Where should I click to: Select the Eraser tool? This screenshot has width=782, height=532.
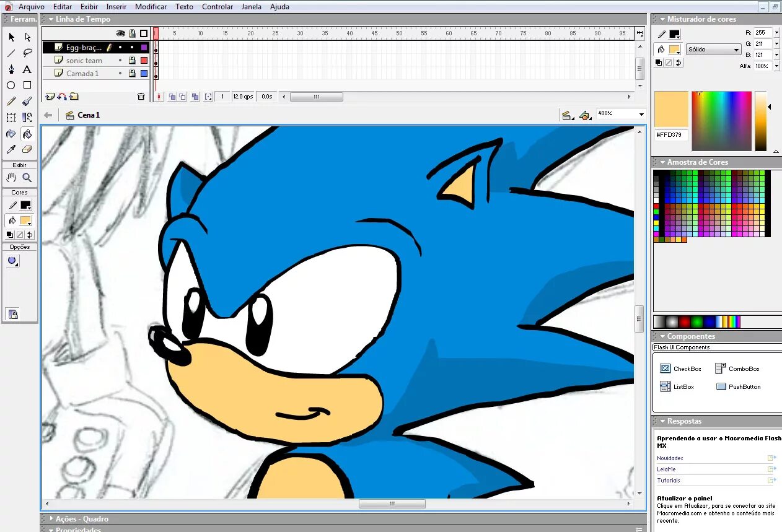(x=27, y=150)
